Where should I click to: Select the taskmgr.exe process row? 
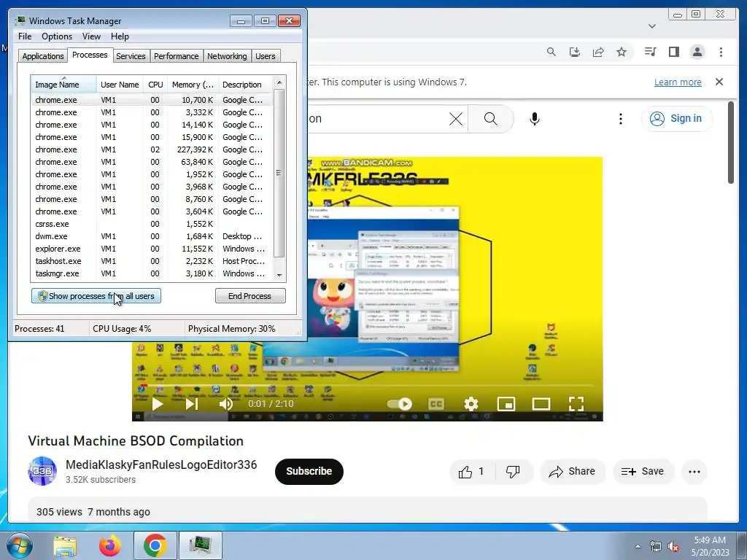[x=152, y=273]
